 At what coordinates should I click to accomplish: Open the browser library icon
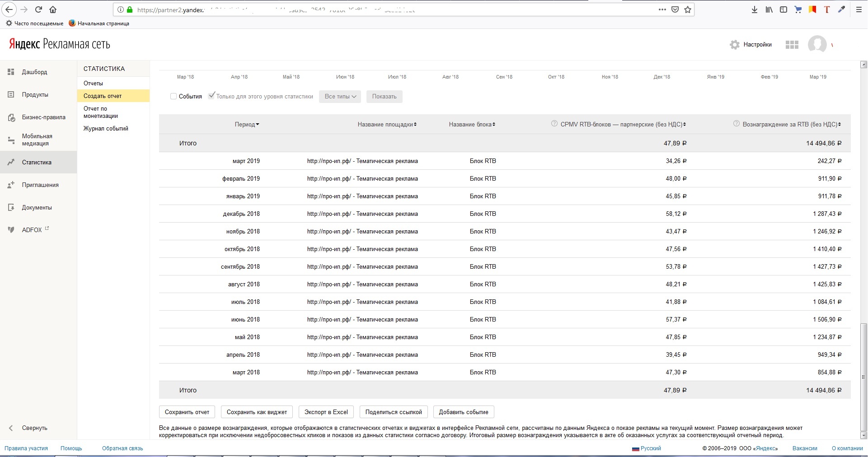tap(769, 9)
